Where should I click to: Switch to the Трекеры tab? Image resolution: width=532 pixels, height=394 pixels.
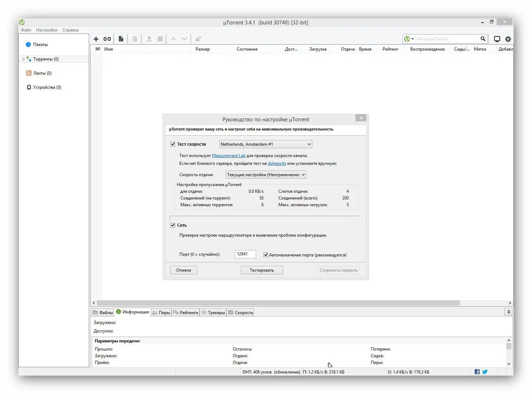(x=213, y=312)
